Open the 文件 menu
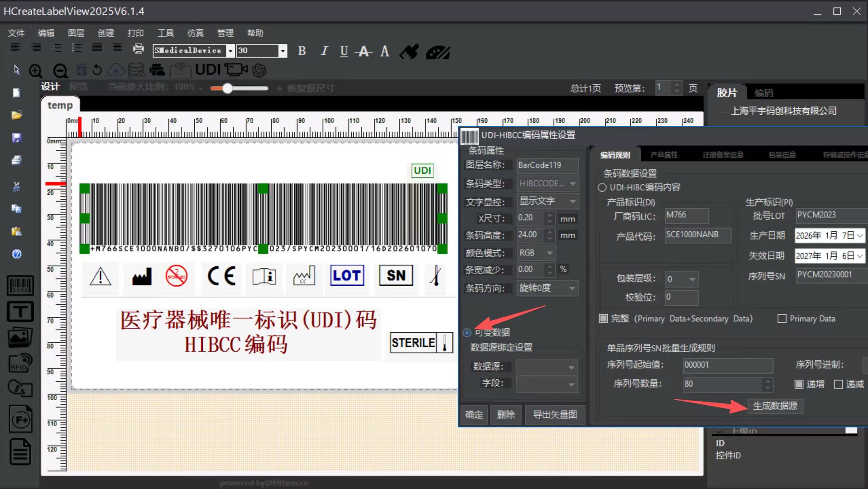 (x=16, y=33)
